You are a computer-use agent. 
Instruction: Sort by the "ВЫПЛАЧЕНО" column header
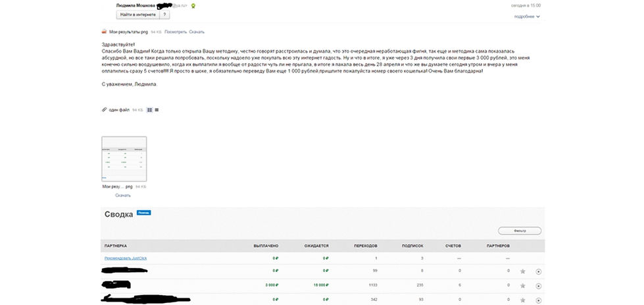click(266, 246)
